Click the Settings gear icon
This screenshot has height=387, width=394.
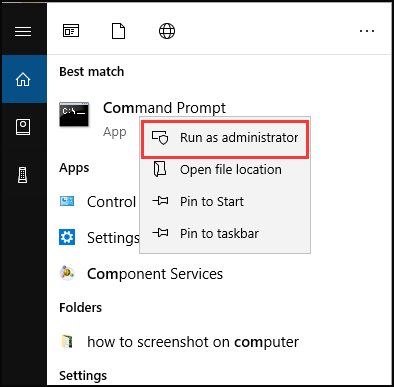67,237
